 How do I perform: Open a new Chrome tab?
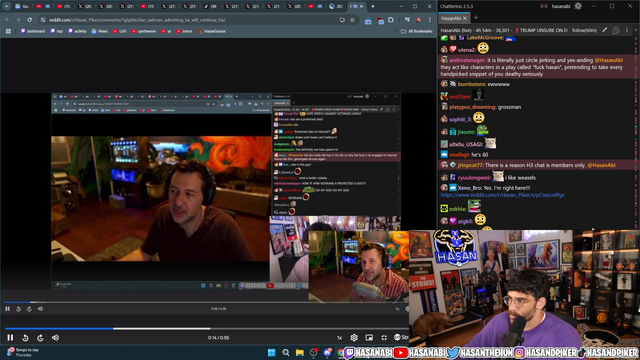[x=372, y=6]
